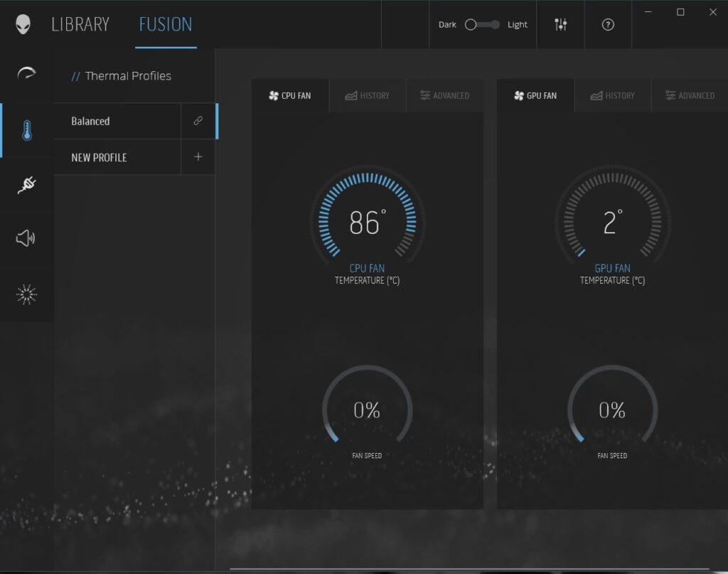Select the thermal thermometer sidebar icon

coord(27,130)
